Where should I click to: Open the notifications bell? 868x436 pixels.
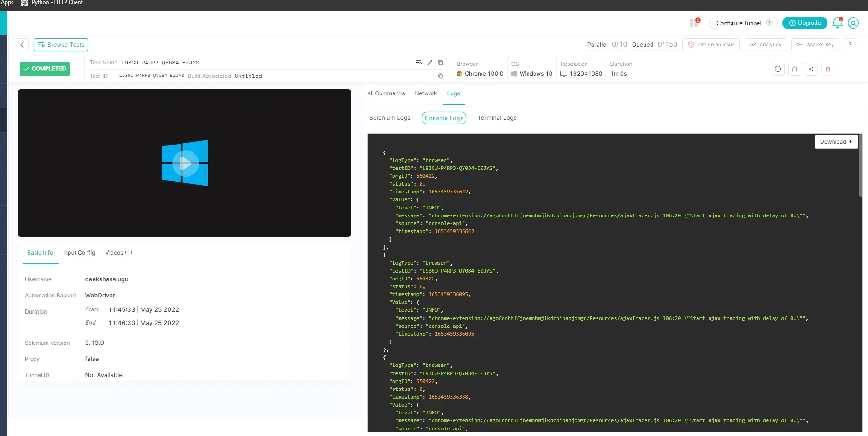[x=837, y=23]
